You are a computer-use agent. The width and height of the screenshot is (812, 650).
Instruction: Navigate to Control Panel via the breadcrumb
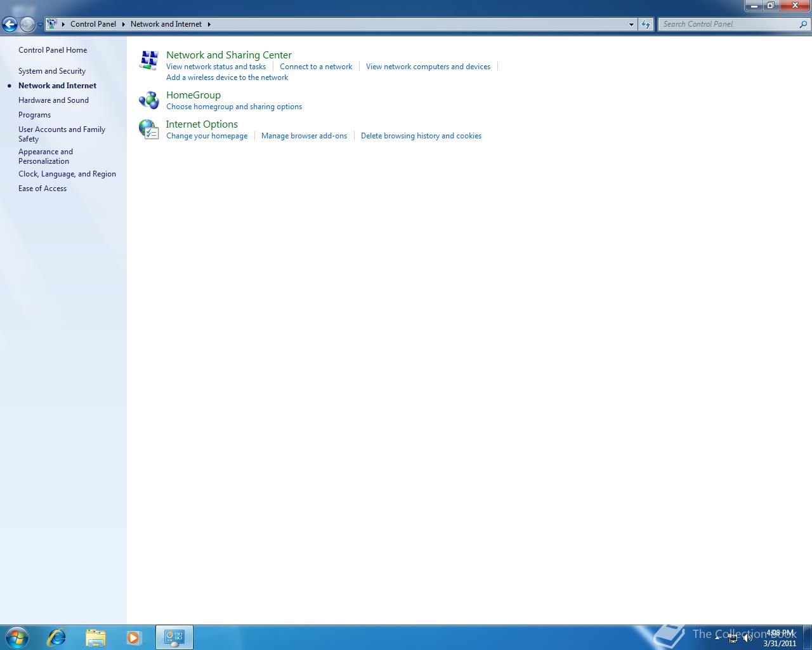coord(93,24)
